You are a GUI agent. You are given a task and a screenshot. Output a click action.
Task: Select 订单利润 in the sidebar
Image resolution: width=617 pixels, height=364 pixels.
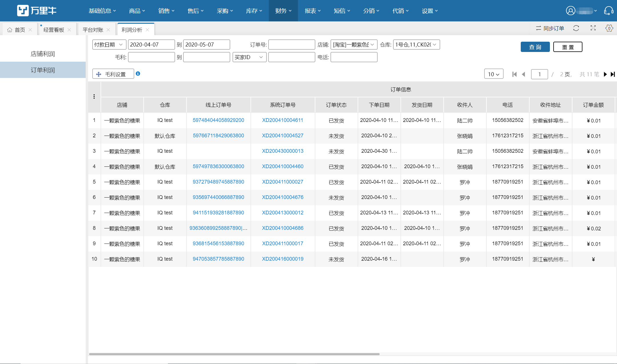(43, 70)
